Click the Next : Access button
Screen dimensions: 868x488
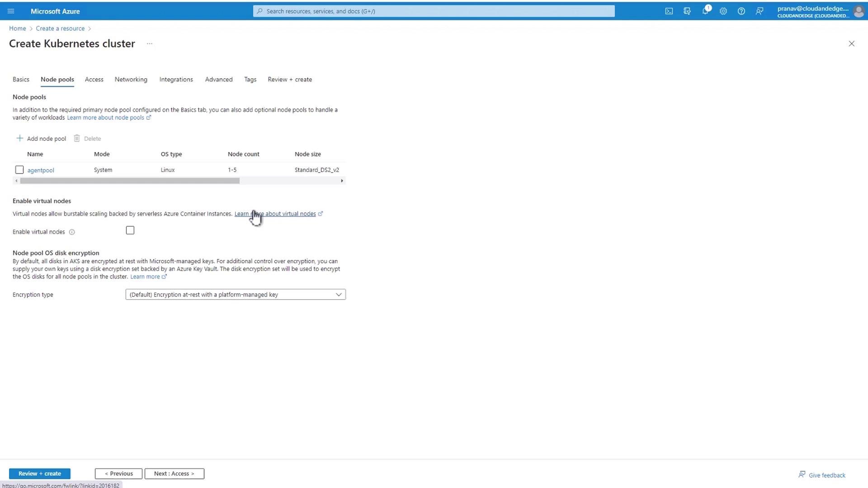[174, 474]
